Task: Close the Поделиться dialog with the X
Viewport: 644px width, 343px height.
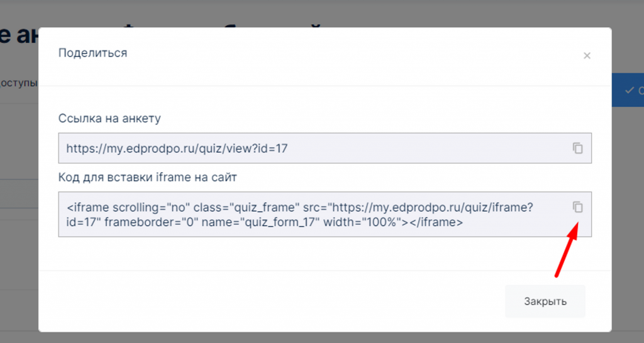Action: coord(587,55)
